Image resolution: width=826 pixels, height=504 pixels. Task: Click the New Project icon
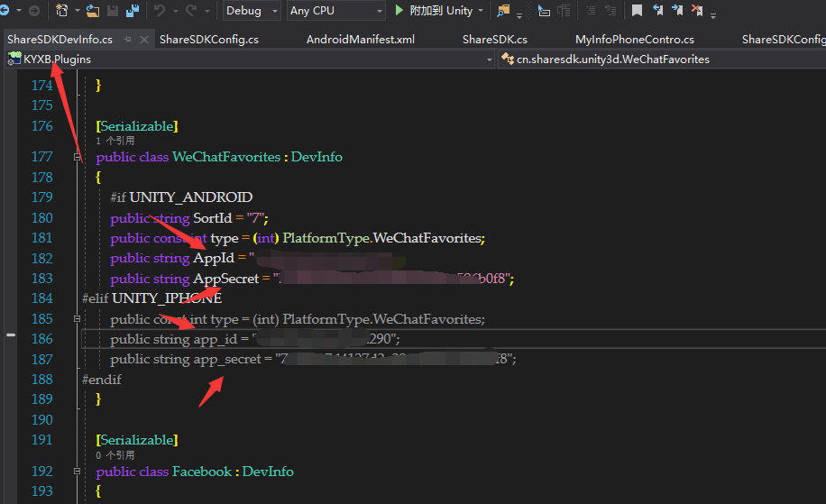pos(62,11)
